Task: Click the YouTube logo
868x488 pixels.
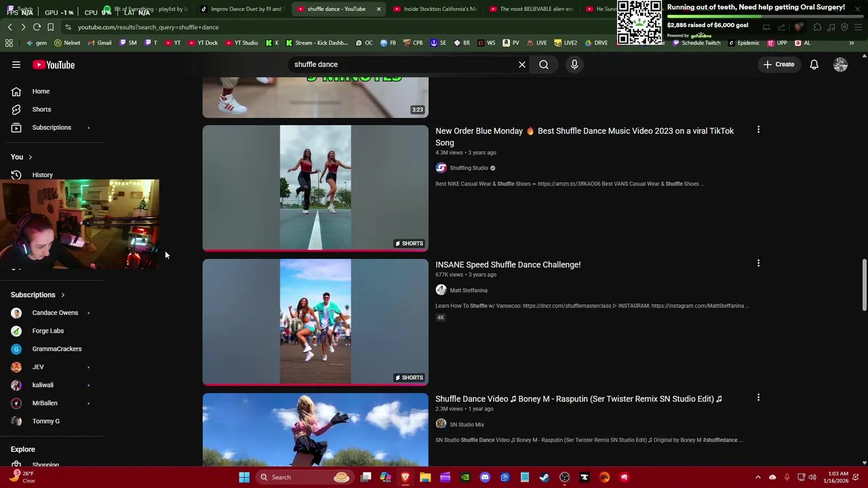Action: tap(54, 64)
